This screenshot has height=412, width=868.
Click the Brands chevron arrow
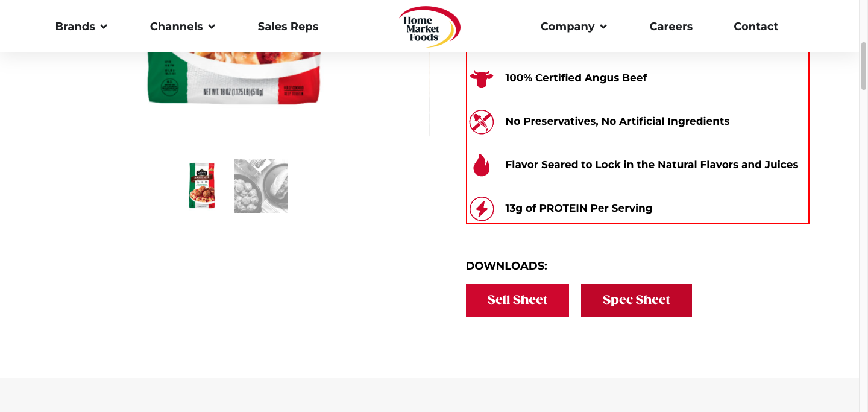(x=104, y=27)
